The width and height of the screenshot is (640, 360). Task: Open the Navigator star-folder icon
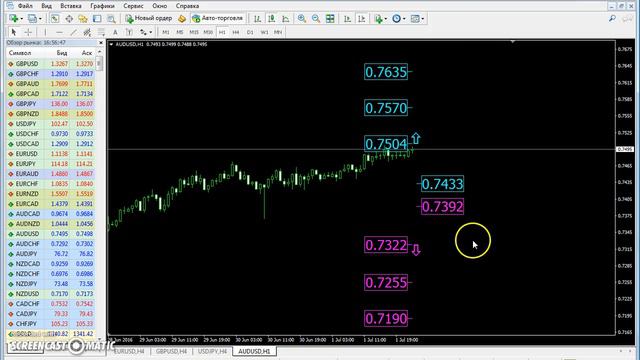(x=83, y=18)
